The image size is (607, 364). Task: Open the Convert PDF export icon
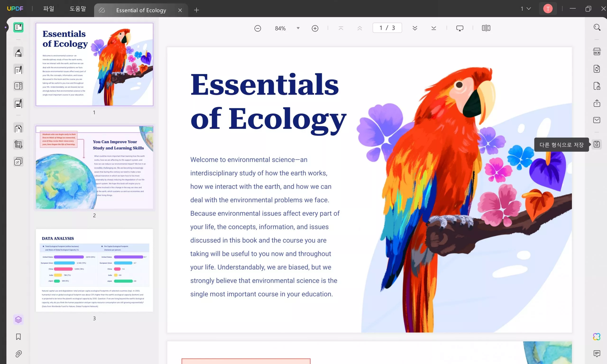click(597, 69)
